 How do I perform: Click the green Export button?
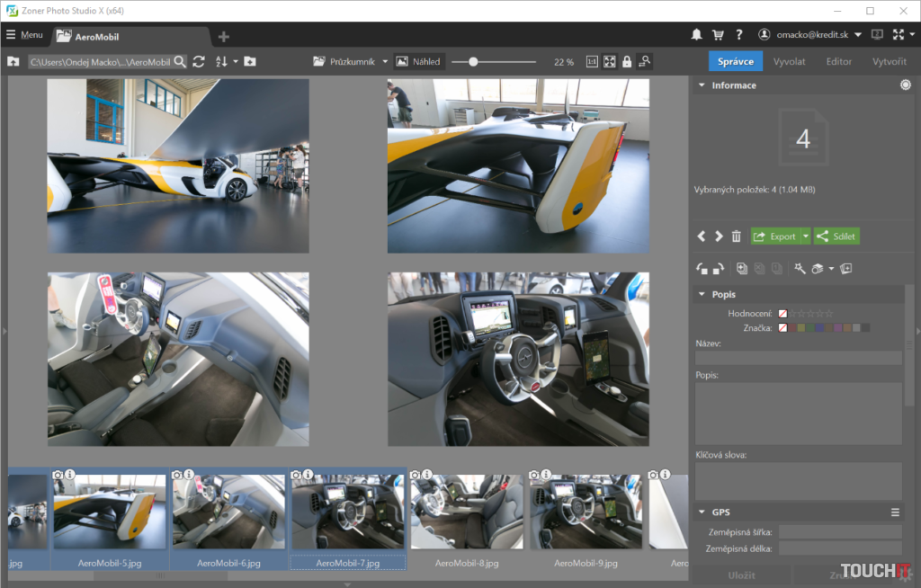pos(774,236)
